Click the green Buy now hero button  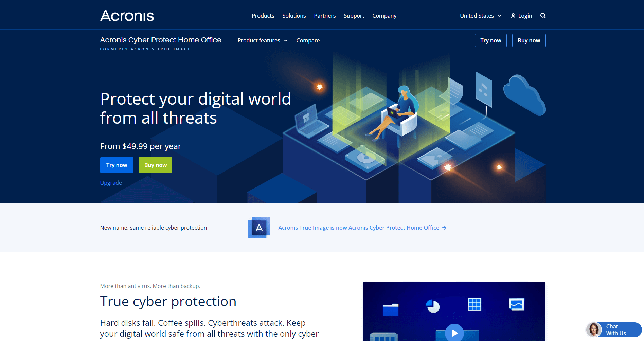pyautogui.click(x=156, y=165)
